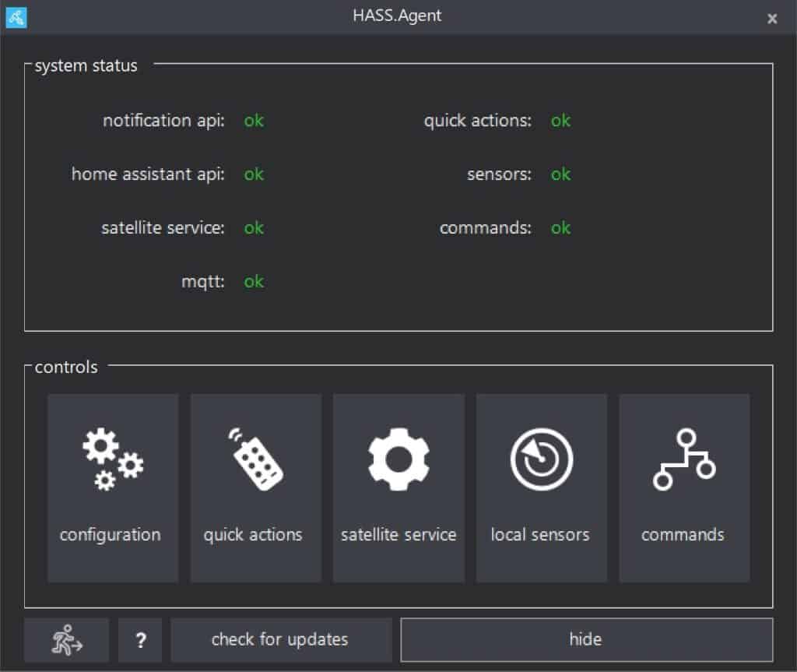
Task: Open the local sensors gauge icon
Action: point(541,459)
